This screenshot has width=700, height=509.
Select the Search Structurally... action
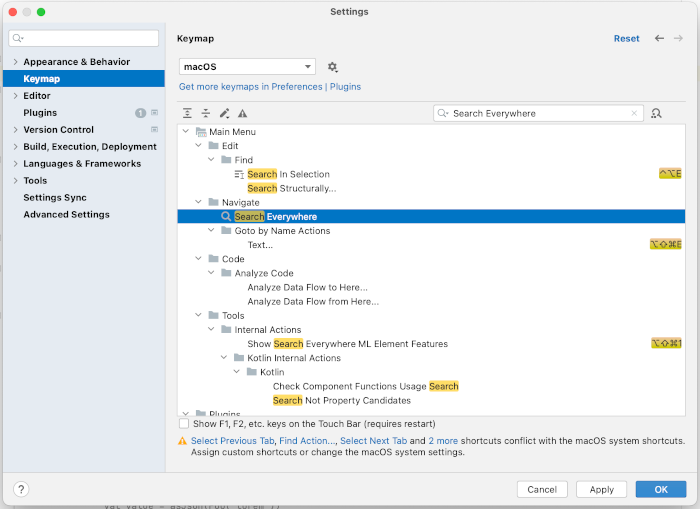[x=292, y=188]
